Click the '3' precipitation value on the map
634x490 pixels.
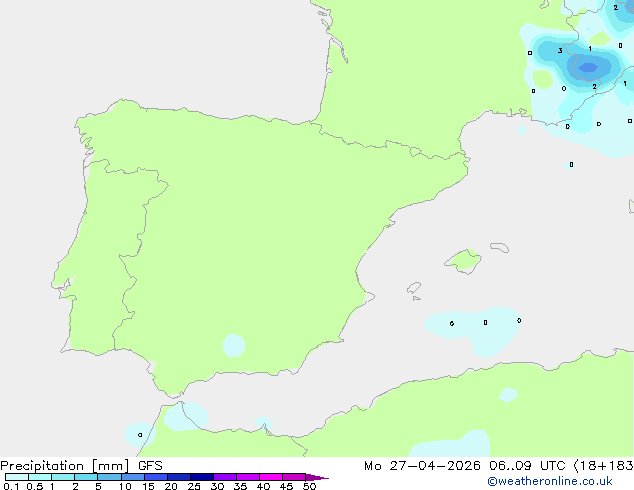point(560,51)
